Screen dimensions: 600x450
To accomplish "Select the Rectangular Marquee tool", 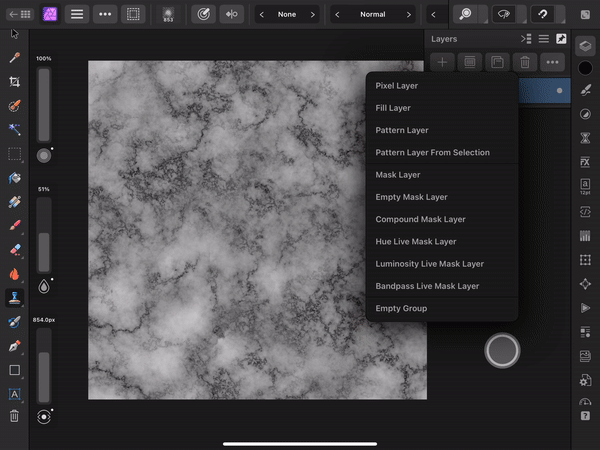I will 15,154.
